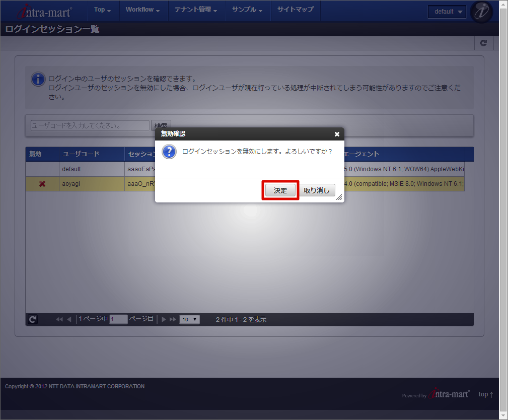Open the Workflow menu
508x420 pixels.
[143, 10]
